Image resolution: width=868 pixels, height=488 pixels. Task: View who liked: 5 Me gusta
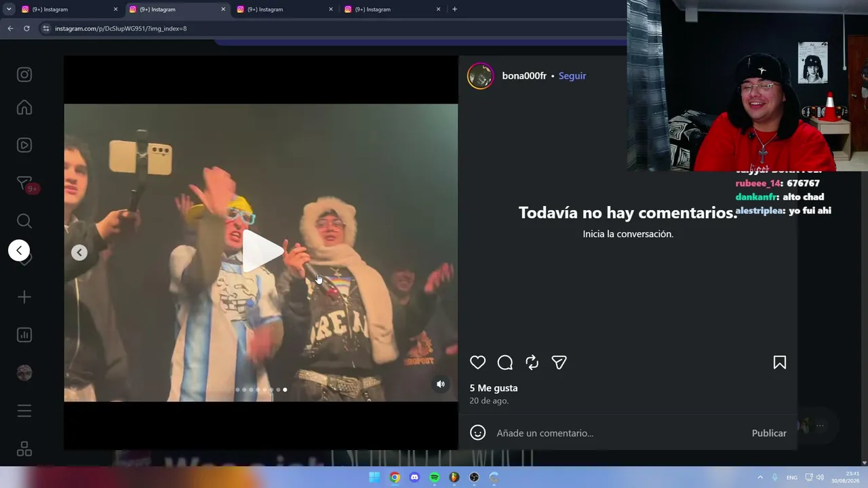[494, 388]
